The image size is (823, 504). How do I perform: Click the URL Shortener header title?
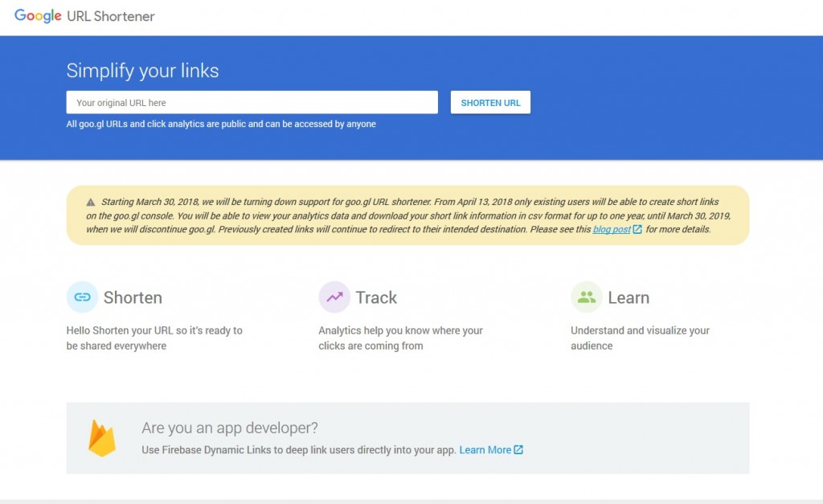(x=112, y=16)
